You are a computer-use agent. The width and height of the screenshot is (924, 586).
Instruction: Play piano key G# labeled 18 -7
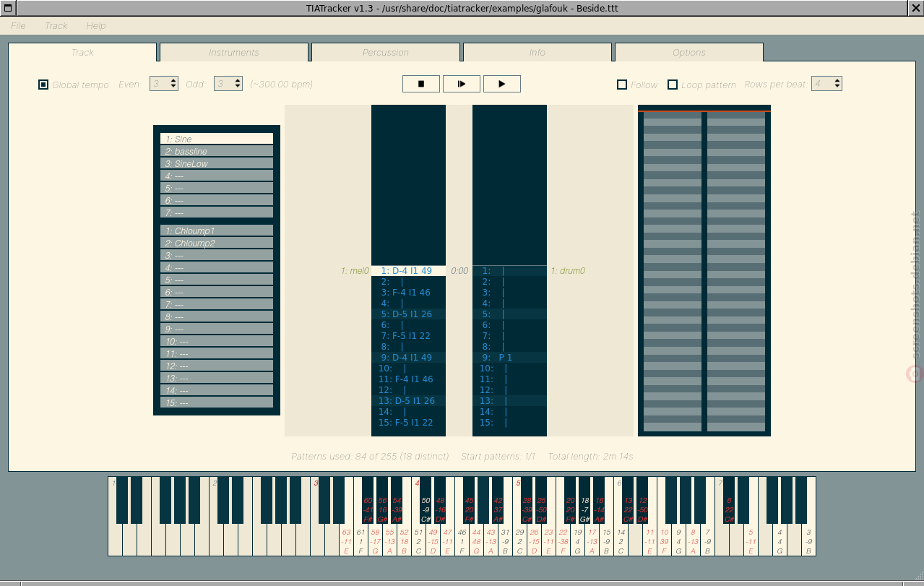pyautogui.click(x=584, y=500)
